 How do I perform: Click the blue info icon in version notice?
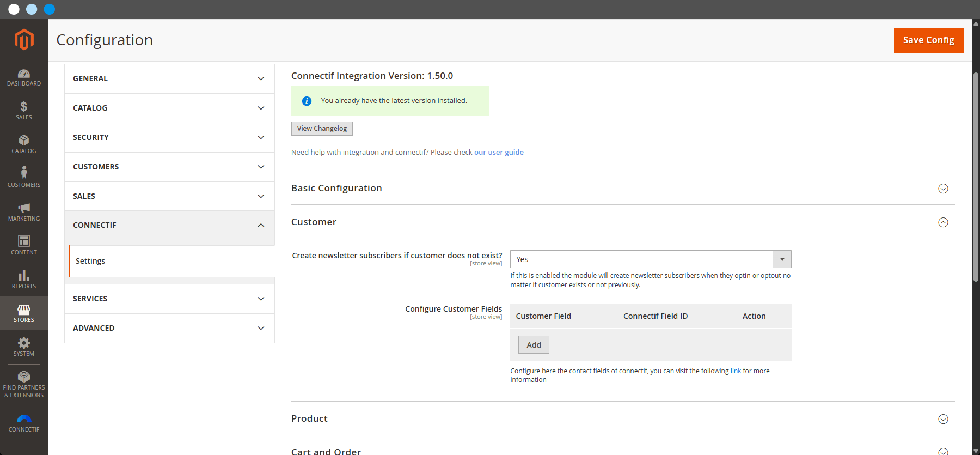307,101
